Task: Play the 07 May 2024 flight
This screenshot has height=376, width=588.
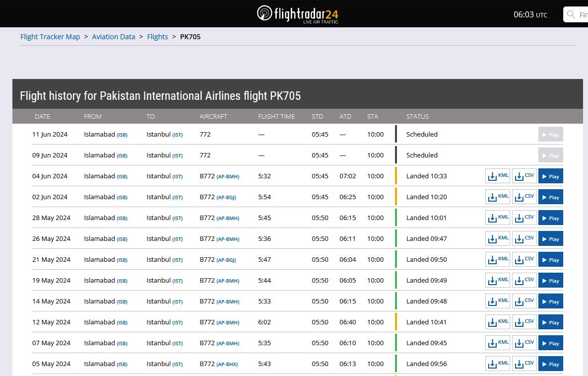Action: point(550,343)
